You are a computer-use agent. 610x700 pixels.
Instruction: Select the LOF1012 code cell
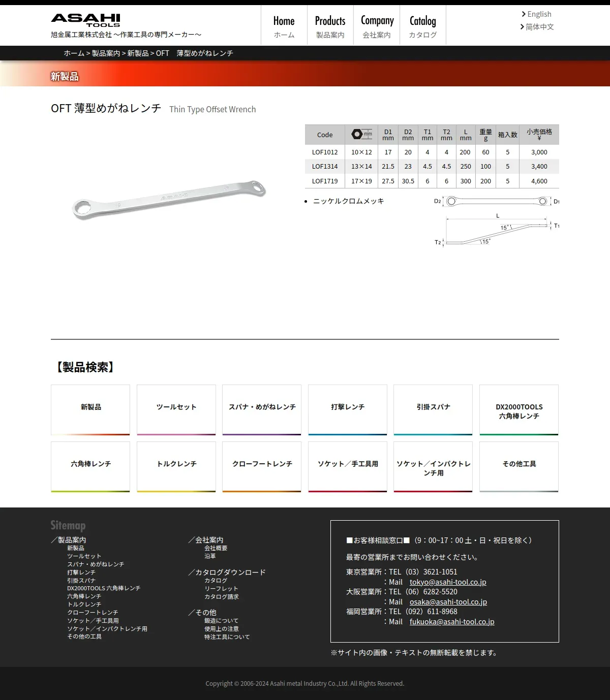[x=325, y=152]
